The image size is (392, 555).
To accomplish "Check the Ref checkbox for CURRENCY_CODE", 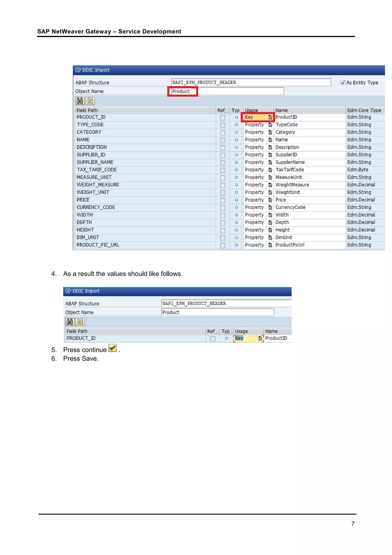I will (x=223, y=208).
